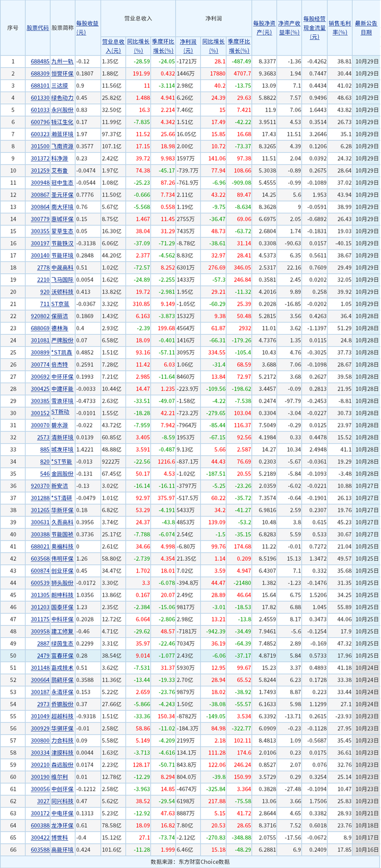Click stock code link 300172
This screenshot has width=381, height=868.
(40, 814)
